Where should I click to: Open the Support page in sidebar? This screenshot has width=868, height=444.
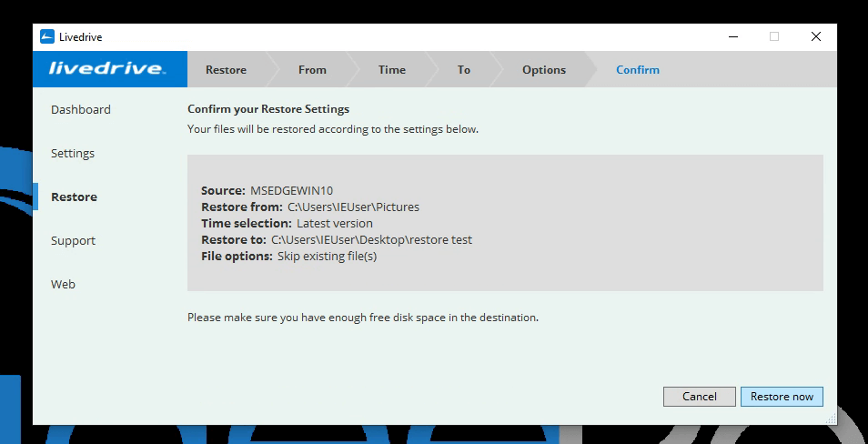pos(73,241)
